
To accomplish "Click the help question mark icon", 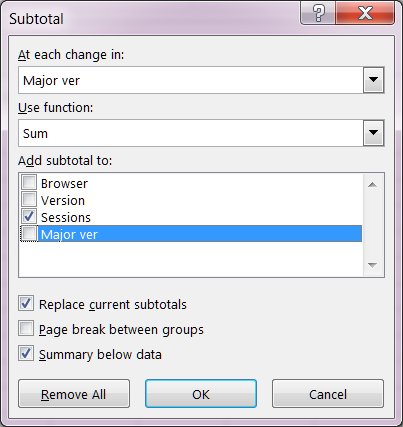I will point(318,13).
